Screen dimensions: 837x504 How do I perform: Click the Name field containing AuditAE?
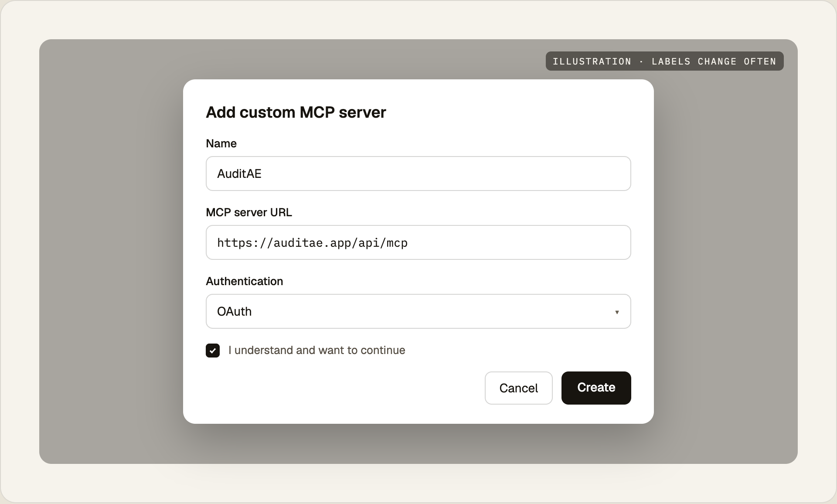(x=418, y=174)
